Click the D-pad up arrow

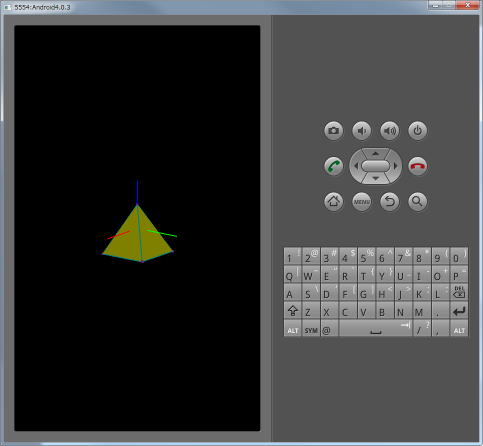pos(376,154)
